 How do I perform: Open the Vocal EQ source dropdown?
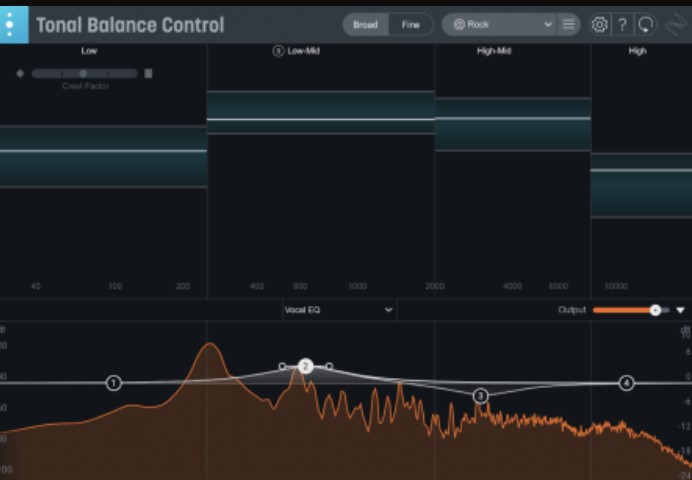(x=339, y=310)
